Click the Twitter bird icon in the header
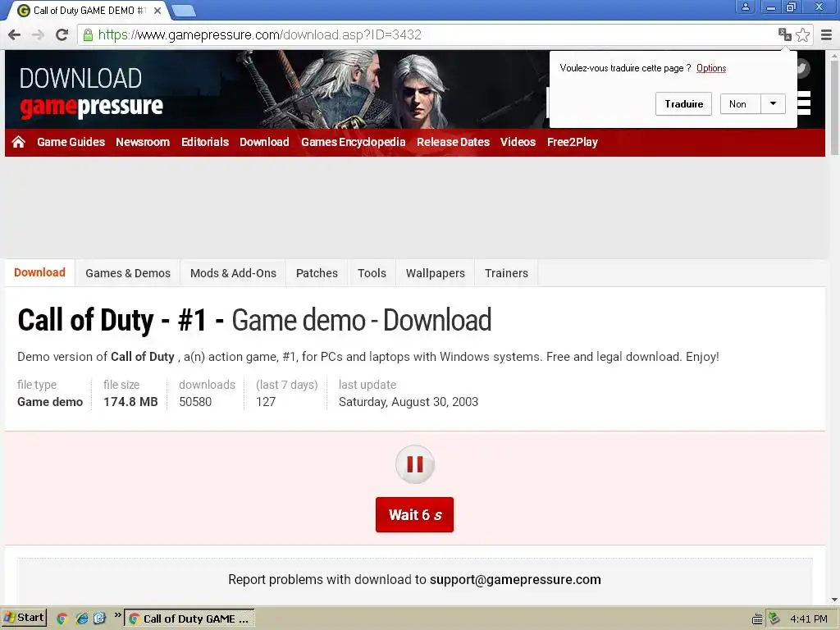Screen dimensions: 840x630 [804, 68]
